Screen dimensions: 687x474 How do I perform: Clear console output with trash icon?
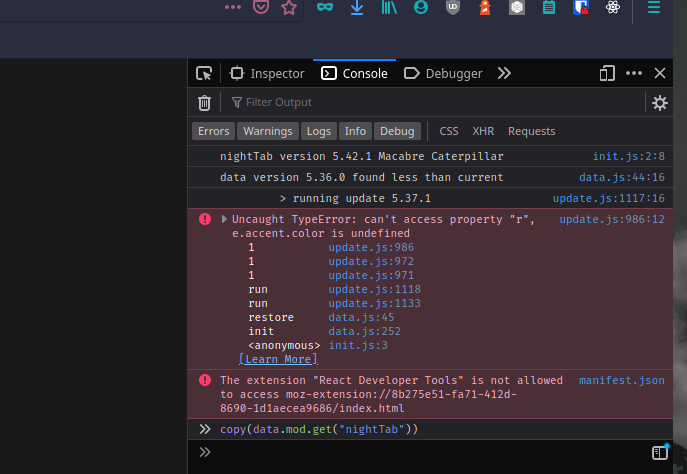(x=204, y=103)
